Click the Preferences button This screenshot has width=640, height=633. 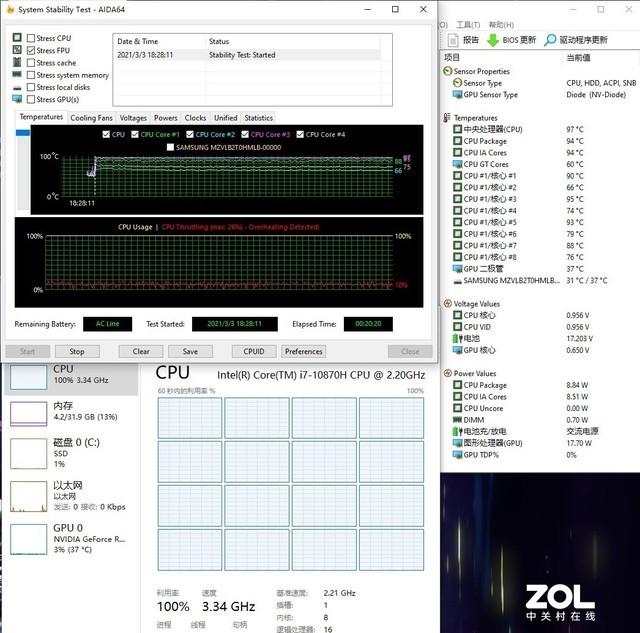point(303,351)
